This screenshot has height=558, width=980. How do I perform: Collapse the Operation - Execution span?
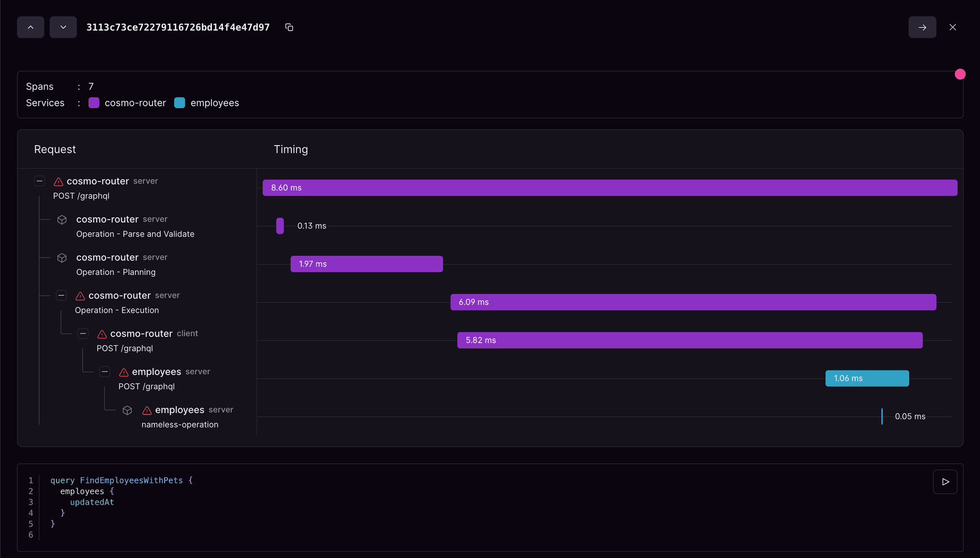tap(61, 295)
